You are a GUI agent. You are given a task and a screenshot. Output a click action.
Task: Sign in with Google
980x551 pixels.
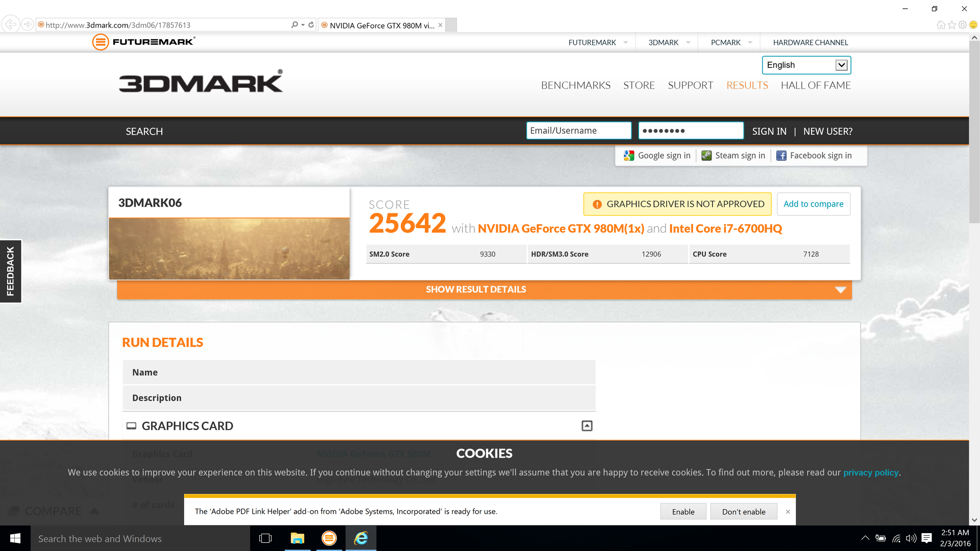pos(657,156)
